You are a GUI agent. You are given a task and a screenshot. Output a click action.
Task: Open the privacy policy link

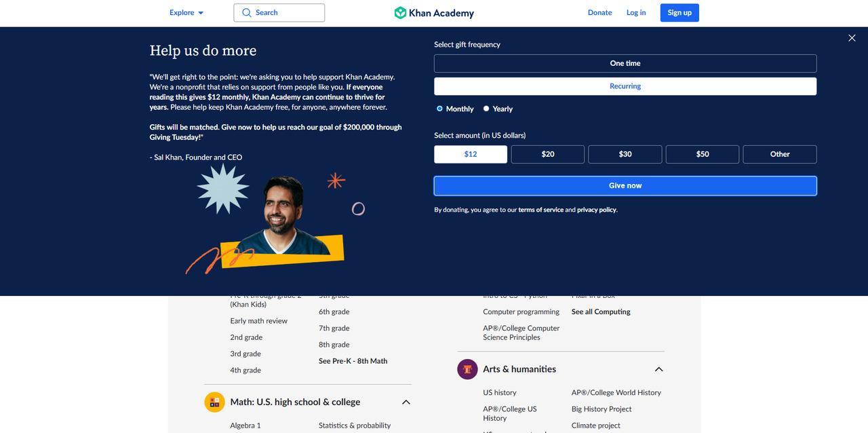597,210
